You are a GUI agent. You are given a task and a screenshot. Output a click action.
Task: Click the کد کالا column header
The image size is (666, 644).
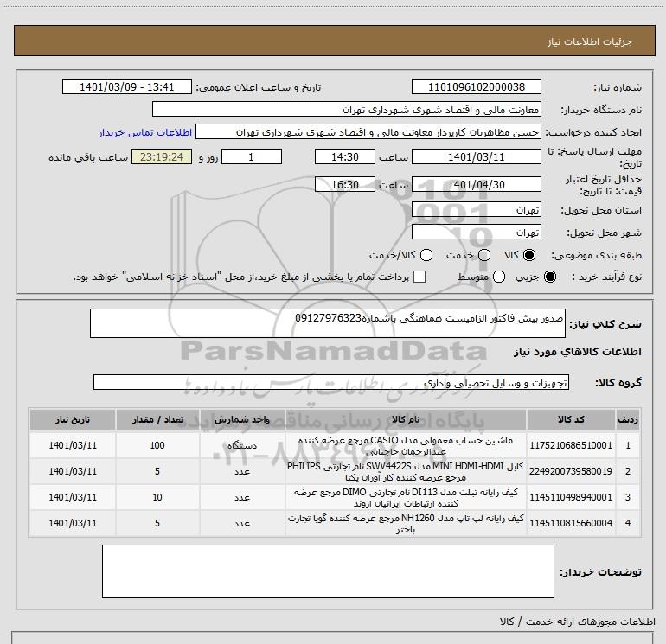point(571,419)
